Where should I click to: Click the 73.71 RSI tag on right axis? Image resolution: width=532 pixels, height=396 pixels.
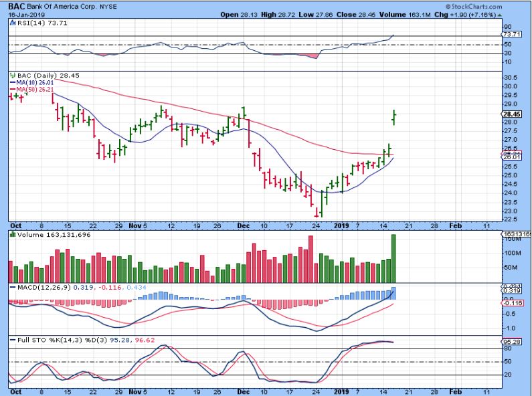point(512,34)
